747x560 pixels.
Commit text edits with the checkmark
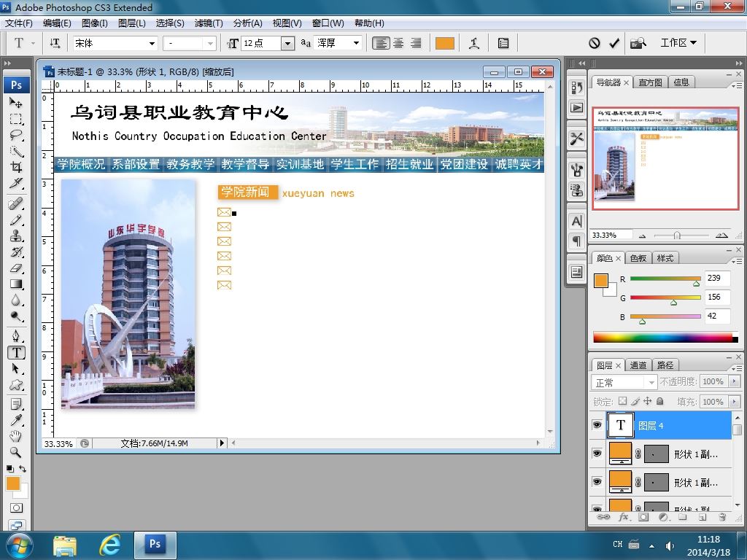click(x=614, y=43)
